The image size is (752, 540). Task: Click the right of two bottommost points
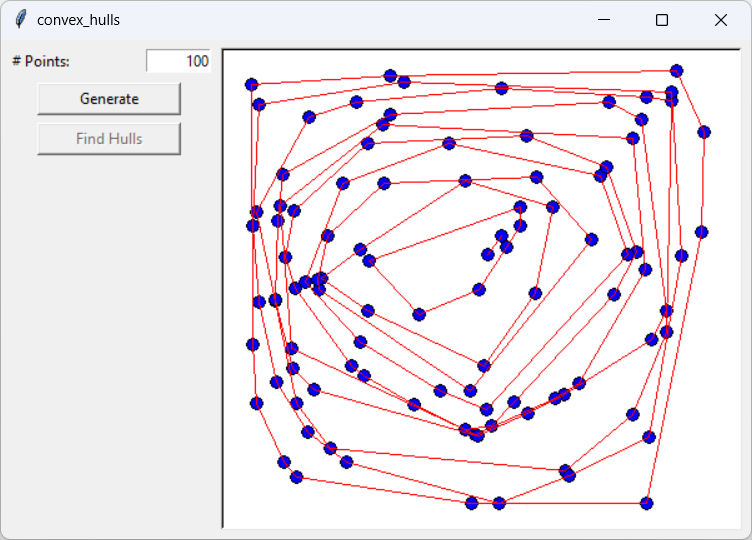tap(499, 503)
